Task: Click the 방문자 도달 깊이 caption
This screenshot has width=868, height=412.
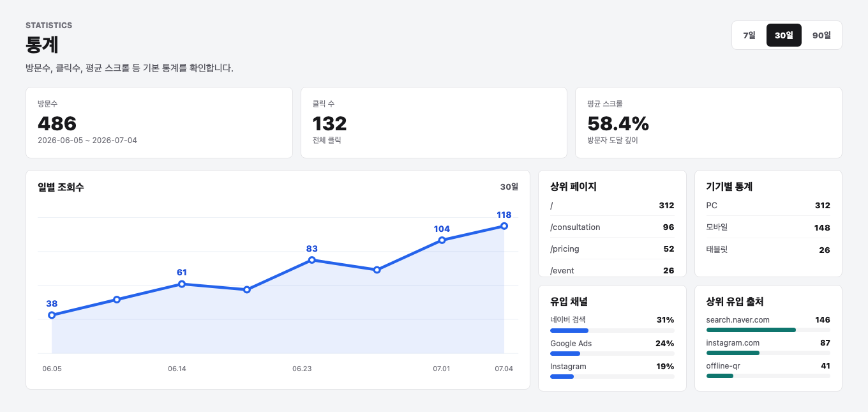Action: tap(613, 141)
